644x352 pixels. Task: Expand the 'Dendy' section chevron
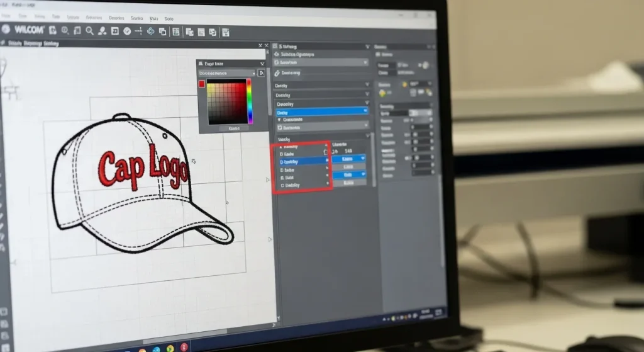click(367, 84)
